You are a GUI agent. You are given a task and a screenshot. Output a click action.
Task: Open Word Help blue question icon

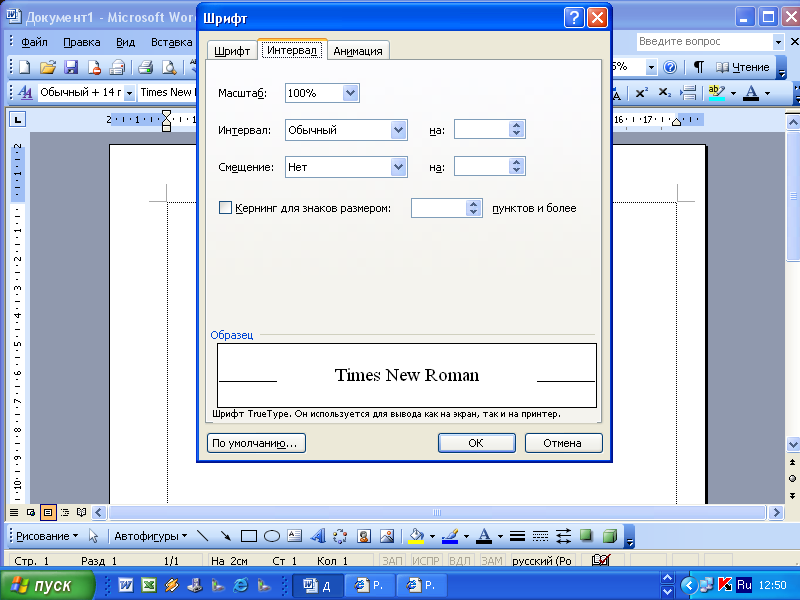(670, 67)
